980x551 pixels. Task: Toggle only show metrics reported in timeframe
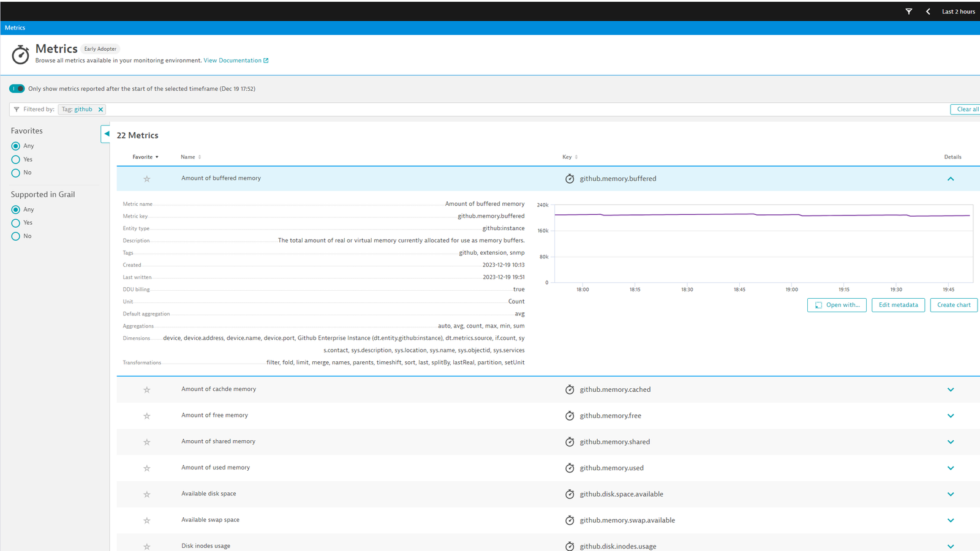(17, 89)
